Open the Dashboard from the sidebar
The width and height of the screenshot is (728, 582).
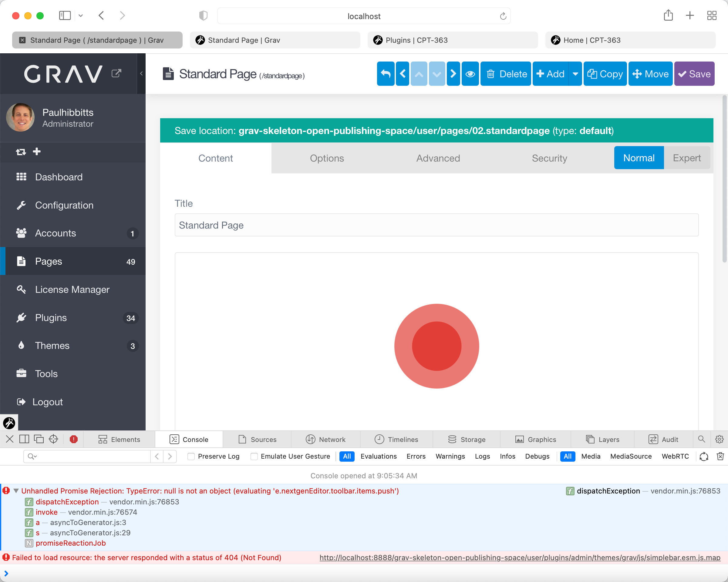point(59,177)
